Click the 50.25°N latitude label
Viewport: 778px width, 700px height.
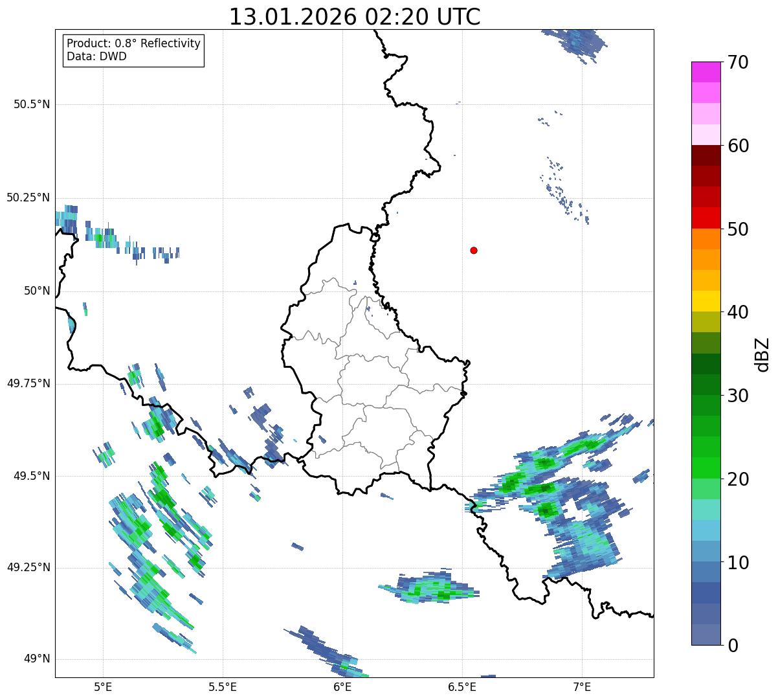[28, 198]
